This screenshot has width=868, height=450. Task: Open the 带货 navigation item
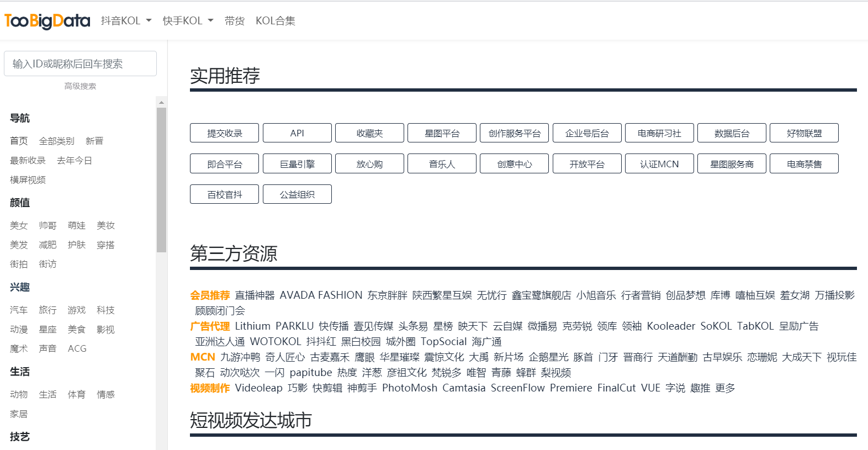point(235,21)
